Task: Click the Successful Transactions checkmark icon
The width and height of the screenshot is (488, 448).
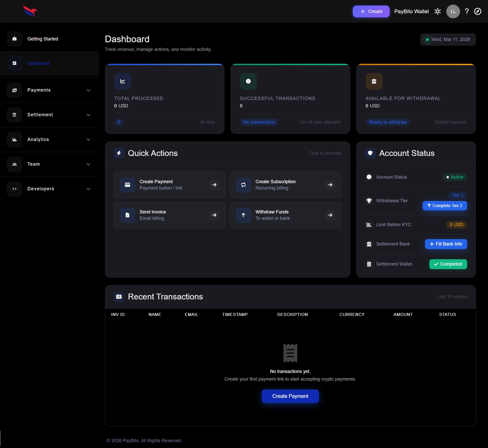Action: 248,81
